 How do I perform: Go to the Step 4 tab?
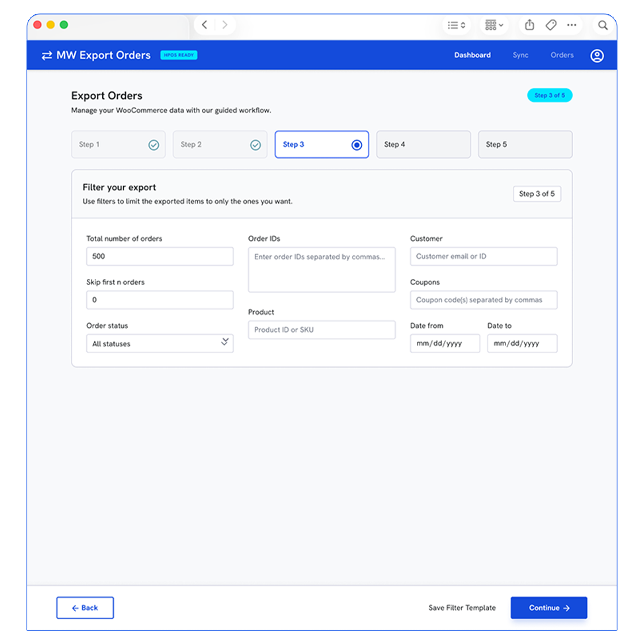tap(423, 144)
